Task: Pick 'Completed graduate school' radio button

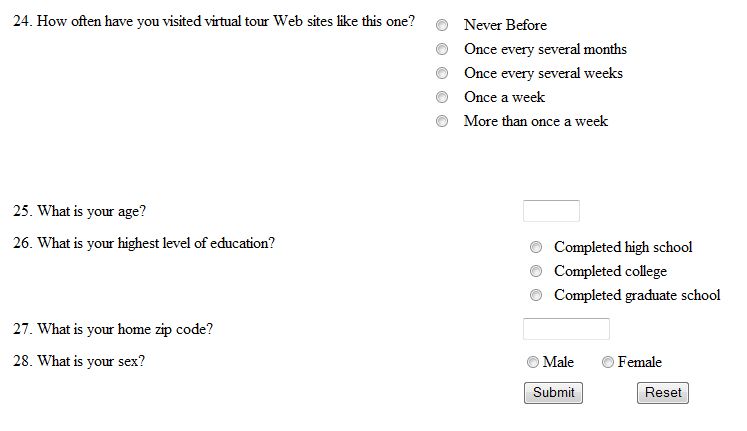Action: pos(536,295)
